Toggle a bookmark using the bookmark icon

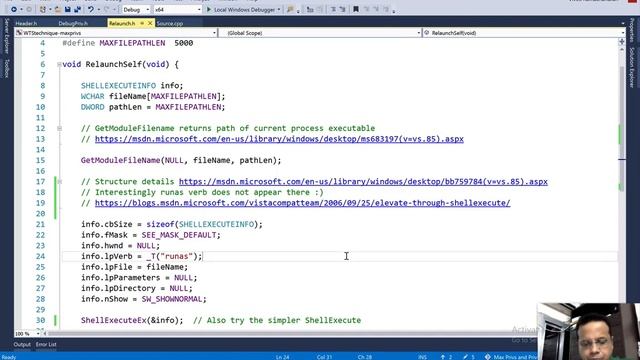click(x=356, y=9)
